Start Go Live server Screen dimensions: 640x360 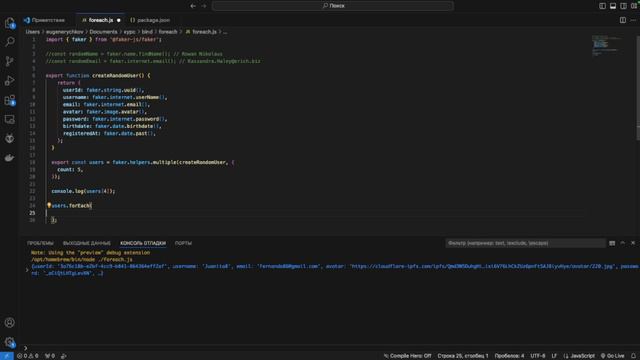tap(613, 356)
